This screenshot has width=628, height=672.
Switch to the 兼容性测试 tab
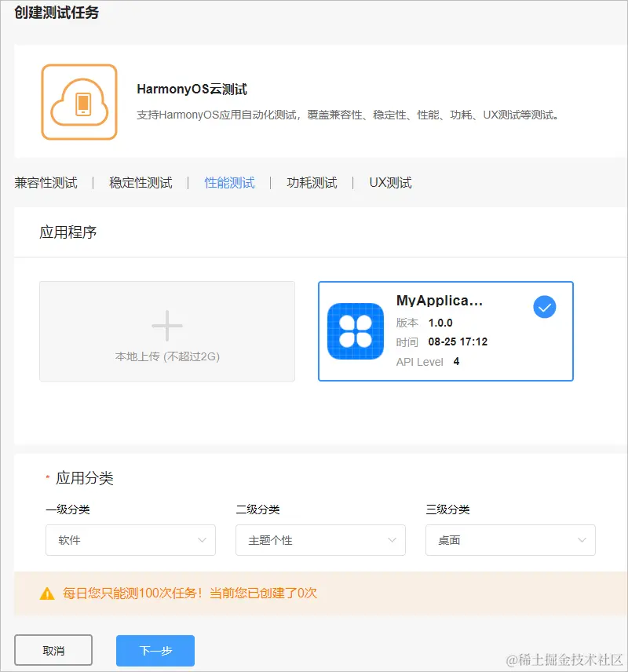point(45,182)
